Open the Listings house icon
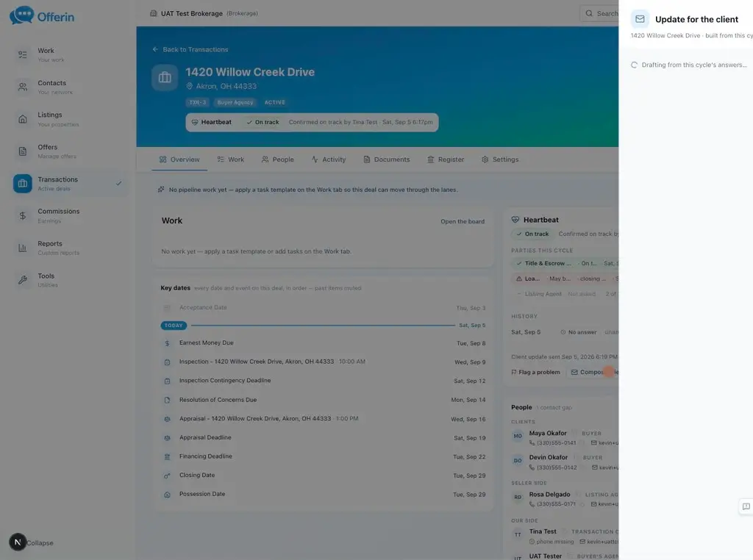The image size is (753, 560). point(23,119)
